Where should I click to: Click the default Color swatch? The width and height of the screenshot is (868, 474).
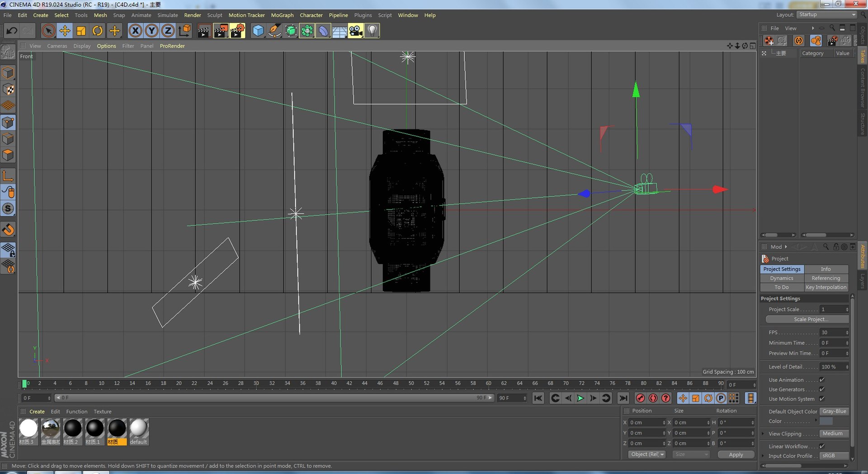tap(826, 421)
